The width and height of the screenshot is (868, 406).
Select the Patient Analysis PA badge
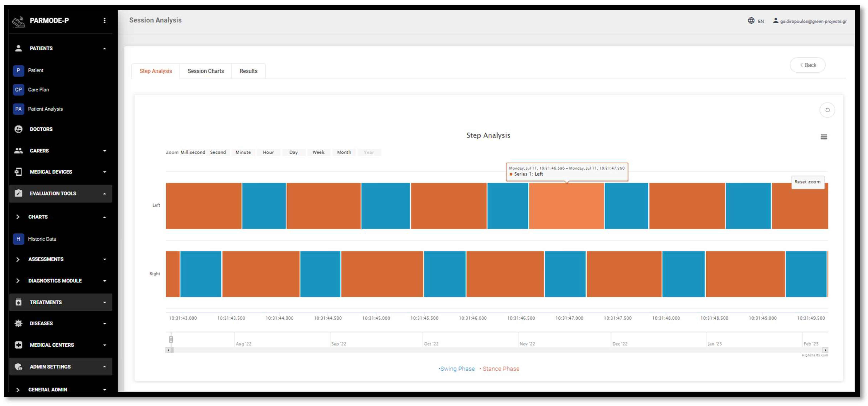point(18,109)
